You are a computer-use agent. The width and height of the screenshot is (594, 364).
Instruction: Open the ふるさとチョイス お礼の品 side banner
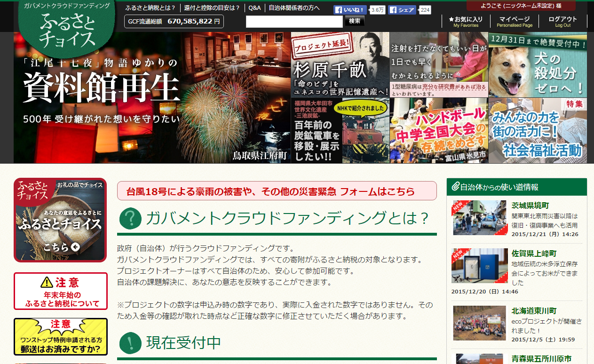[x=60, y=220]
